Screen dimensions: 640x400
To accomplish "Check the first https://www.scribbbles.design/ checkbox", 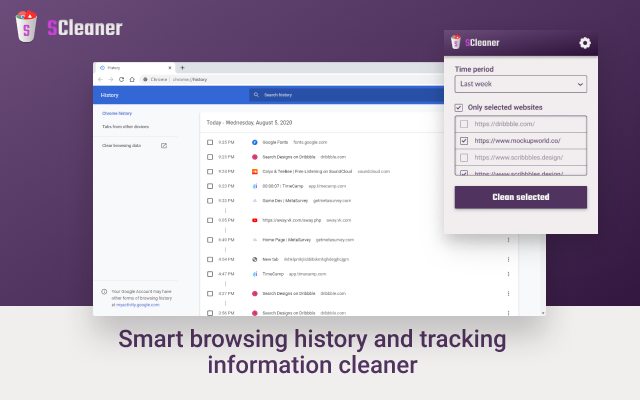I will pyautogui.click(x=464, y=158).
